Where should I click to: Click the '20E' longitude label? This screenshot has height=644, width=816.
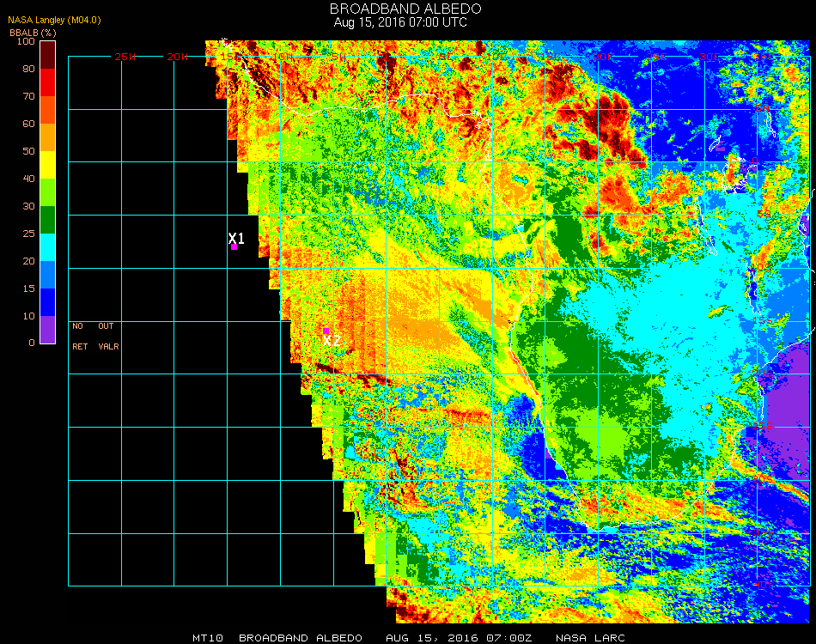pyautogui.click(x=604, y=57)
